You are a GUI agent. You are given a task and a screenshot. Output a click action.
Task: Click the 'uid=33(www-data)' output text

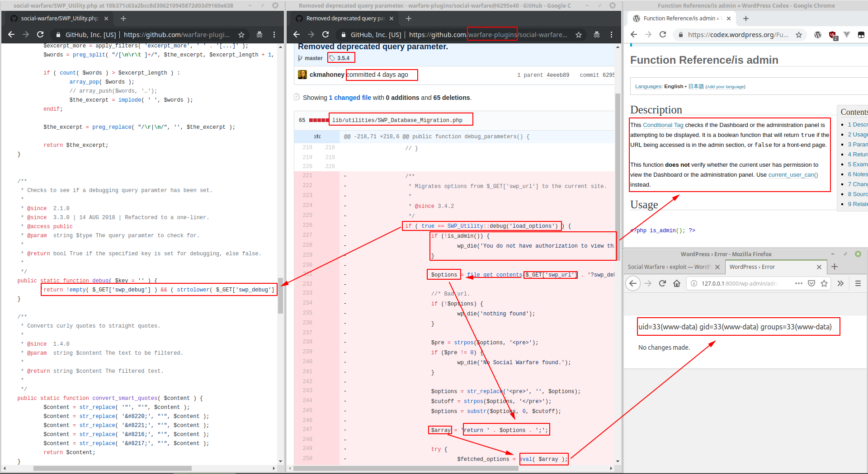click(735, 327)
